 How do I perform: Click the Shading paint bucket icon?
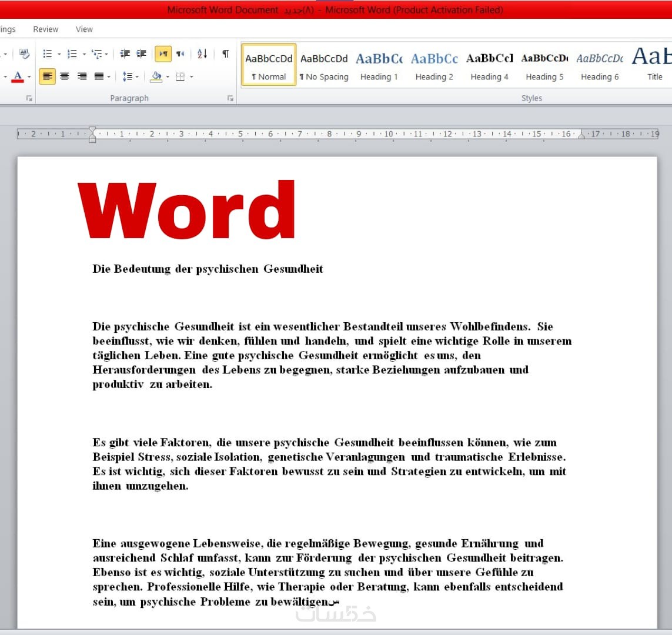point(156,76)
